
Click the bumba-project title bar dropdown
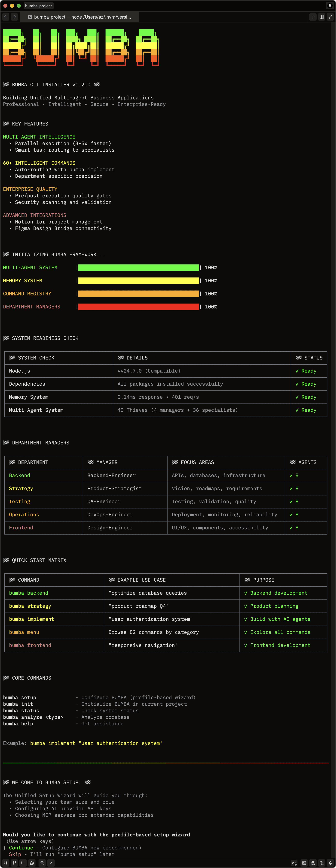pos(38,6)
